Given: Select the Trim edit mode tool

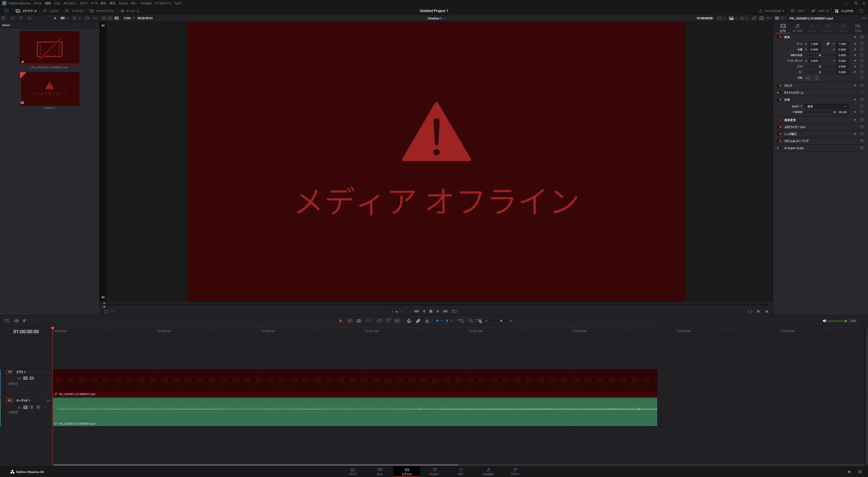Looking at the screenshot, I should 350,321.
